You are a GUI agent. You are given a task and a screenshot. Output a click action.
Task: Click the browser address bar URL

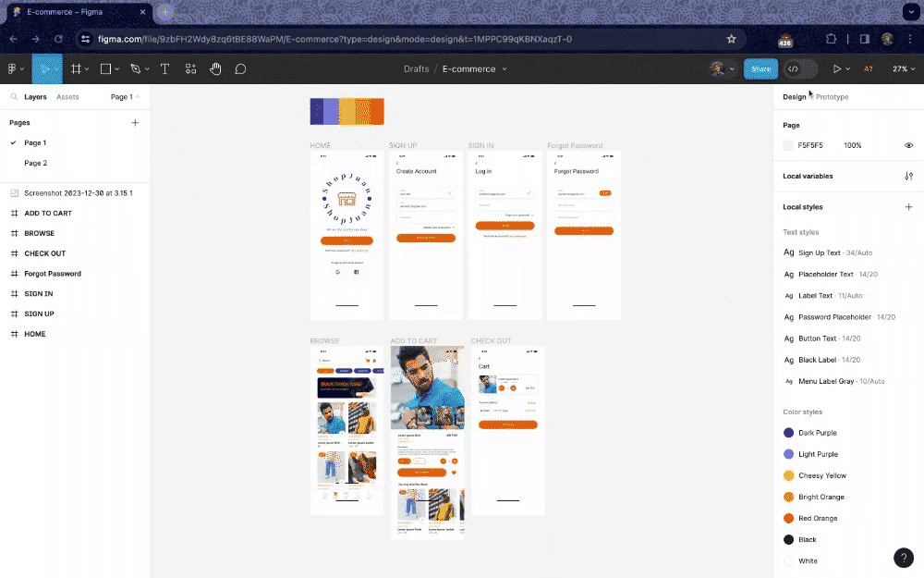point(334,39)
